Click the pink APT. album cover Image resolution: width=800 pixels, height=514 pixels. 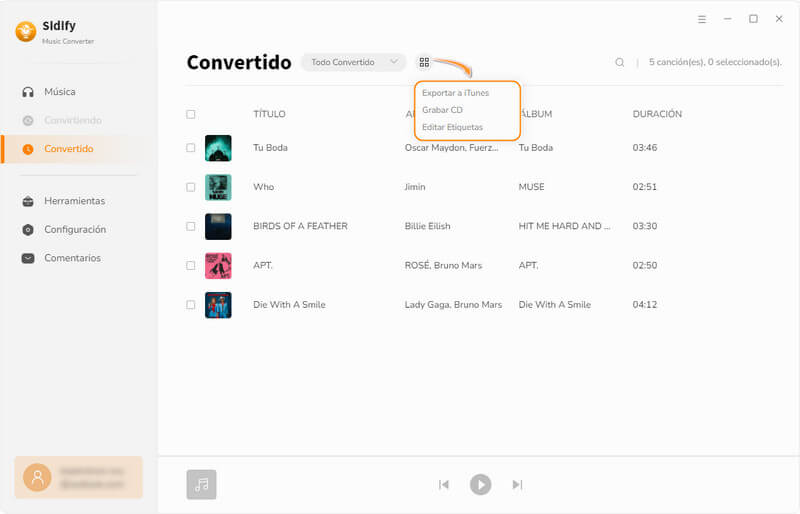coord(218,265)
